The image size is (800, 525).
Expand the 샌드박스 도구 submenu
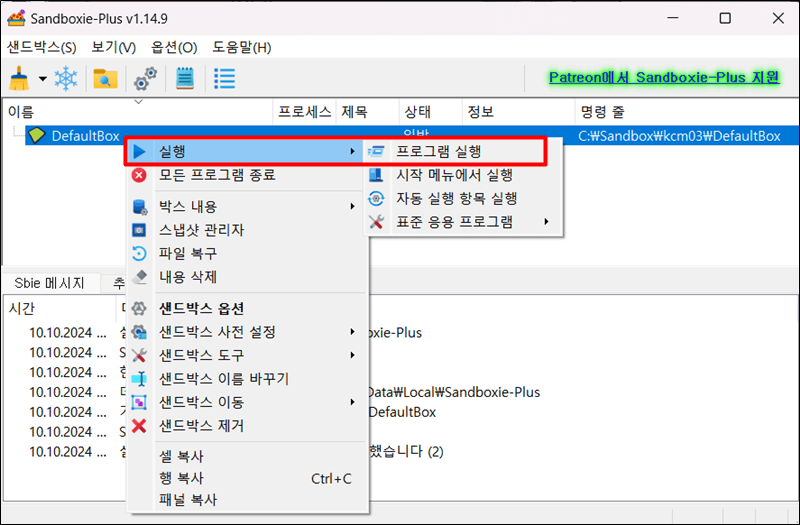click(246, 355)
